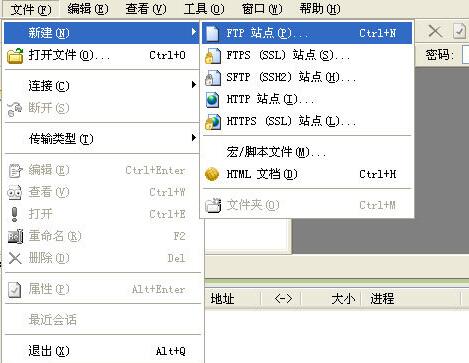
Task: Click the 文件夹 new folder icon
Action: click(x=213, y=205)
